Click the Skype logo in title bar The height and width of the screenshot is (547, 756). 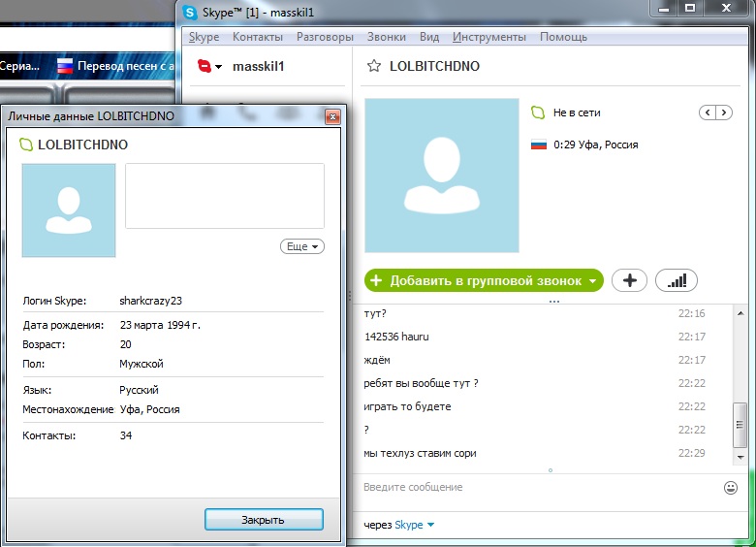pyautogui.click(x=190, y=13)
